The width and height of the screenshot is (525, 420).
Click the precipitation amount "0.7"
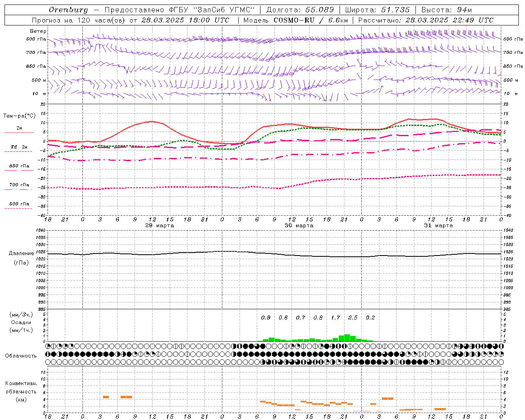pos(301,317)
